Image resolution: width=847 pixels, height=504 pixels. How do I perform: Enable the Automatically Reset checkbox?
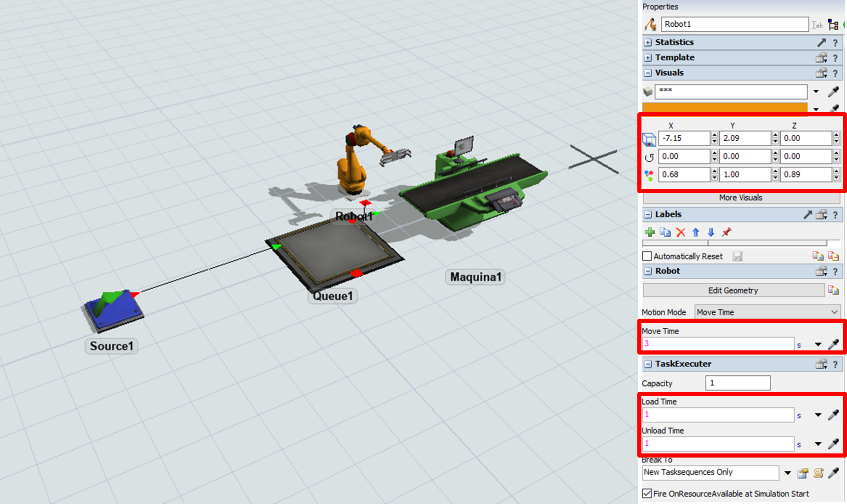coord(647,256)
